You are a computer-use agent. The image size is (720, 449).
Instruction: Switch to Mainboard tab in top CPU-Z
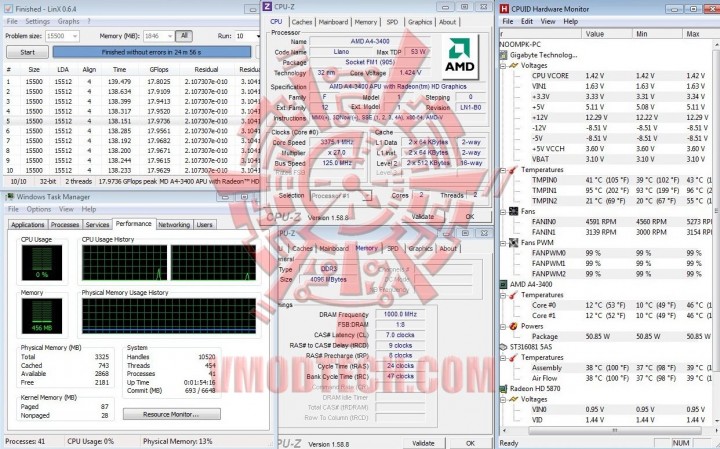[333, 22]
